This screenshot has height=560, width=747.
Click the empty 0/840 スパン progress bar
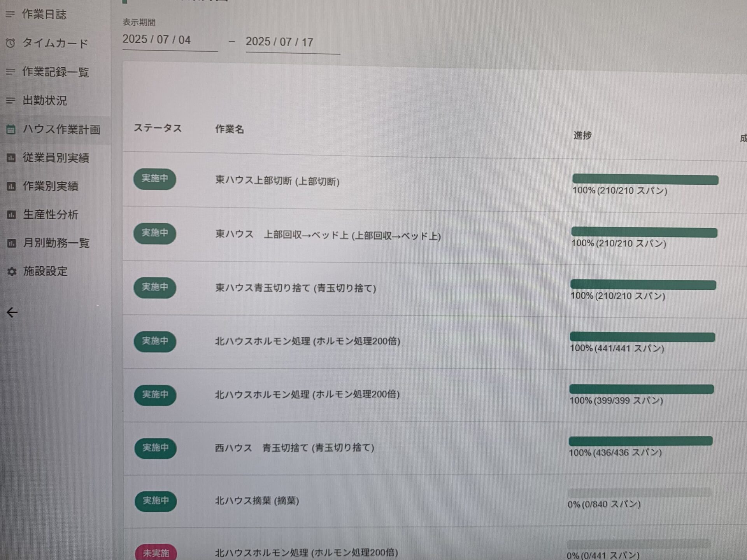click(639, 493)
